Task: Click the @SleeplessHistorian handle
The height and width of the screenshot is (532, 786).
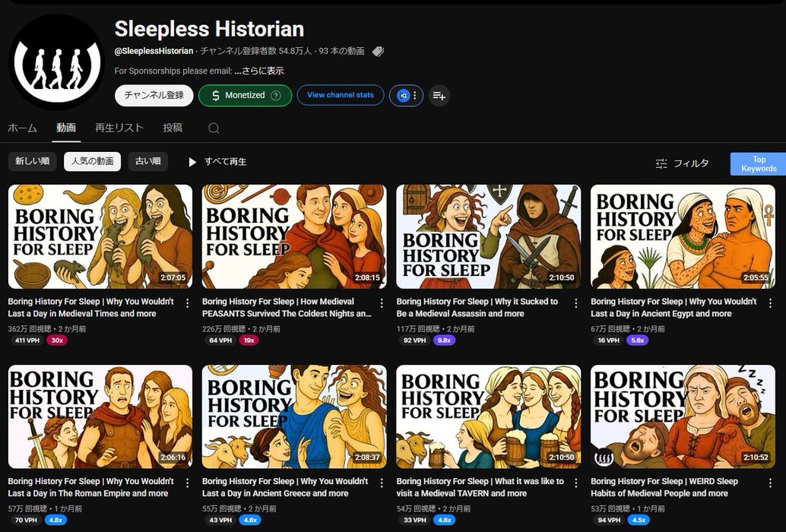Action: point(154,51)
